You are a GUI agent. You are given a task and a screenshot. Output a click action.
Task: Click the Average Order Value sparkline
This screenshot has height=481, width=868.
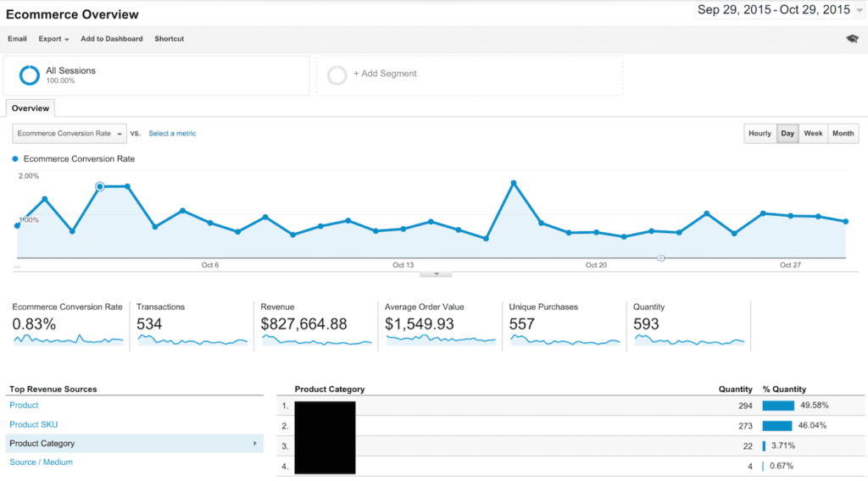click(x=441, y=340)
